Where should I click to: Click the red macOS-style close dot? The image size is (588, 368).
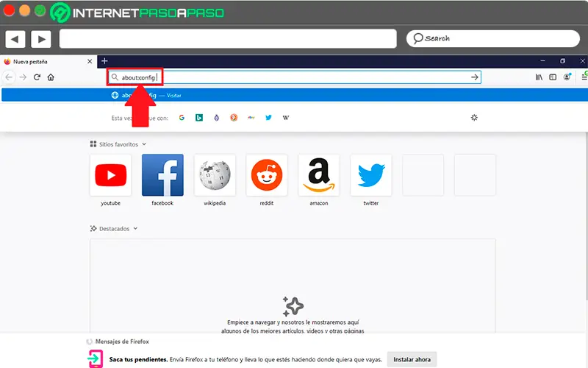(x=9, y=10)
